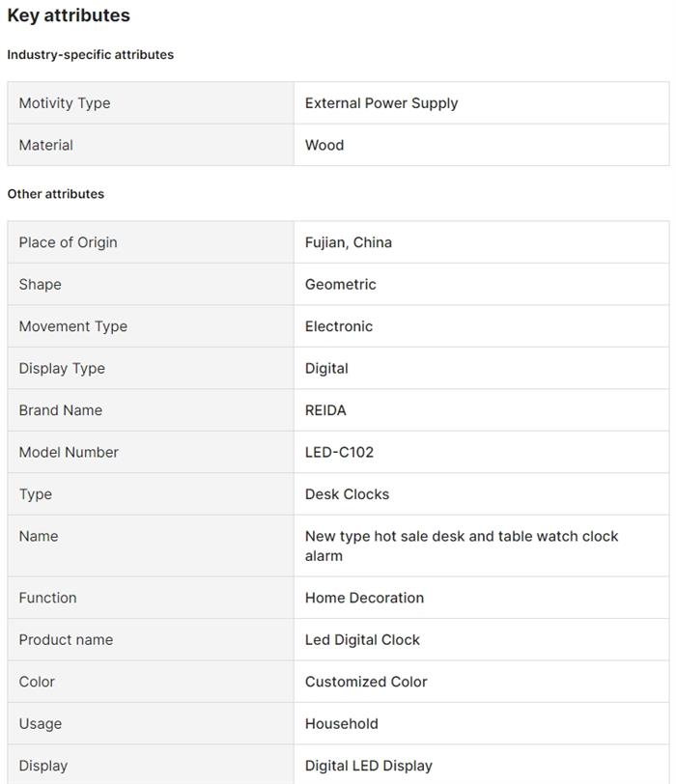Click the Led Digital Clock product name
The width and height of the screenshot is (676, 784).
pyautogui.click(x=362, y=640)
